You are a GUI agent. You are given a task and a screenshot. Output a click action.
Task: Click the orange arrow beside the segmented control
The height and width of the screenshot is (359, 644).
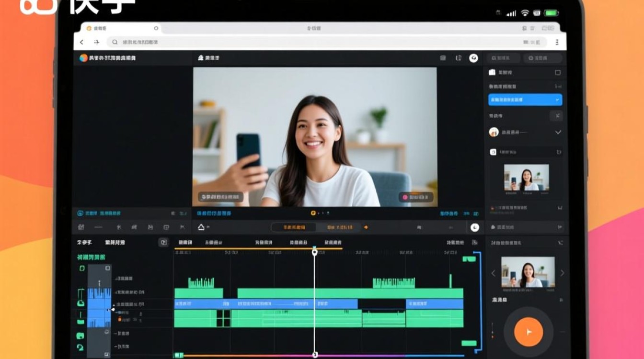(x=366, y=227)
